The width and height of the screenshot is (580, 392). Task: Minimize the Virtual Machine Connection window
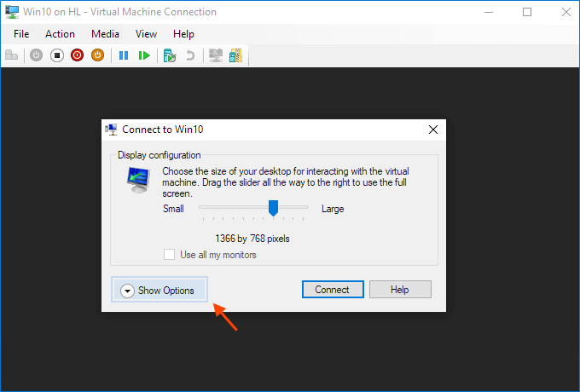(489, 12)
